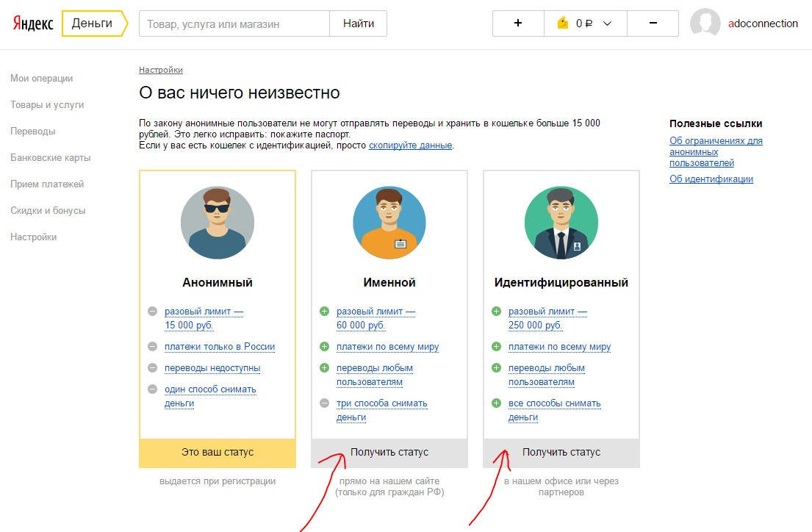The width and height of the screenshot is (812, 532).
Task: Click the Именной card heading
Action: 389,282
